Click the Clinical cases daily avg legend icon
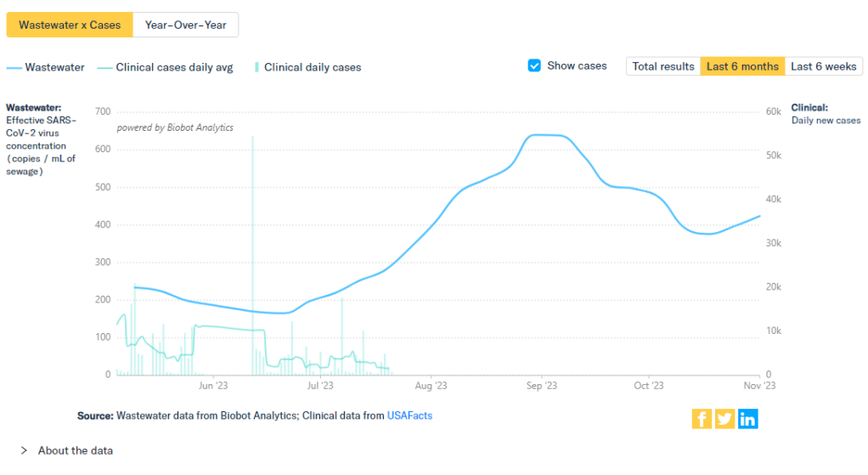This screenshot has height=475, width=868. (104, 67)
